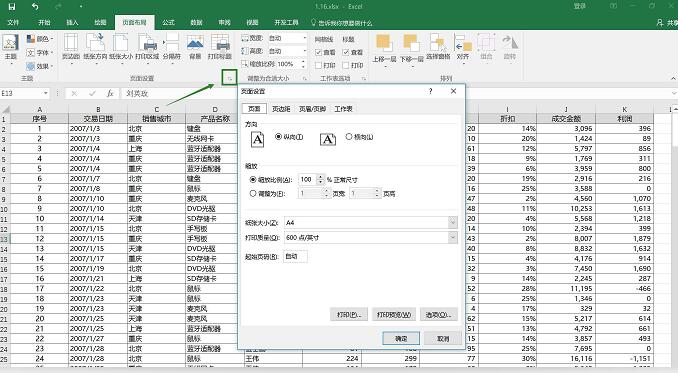Click the formula bar showing 刘英玫

tap(396, 93)
